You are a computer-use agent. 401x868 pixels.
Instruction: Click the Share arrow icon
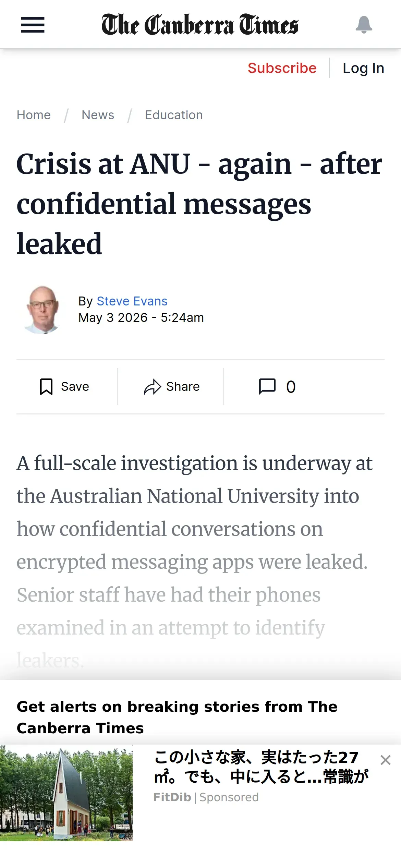[x=152, y=387]
